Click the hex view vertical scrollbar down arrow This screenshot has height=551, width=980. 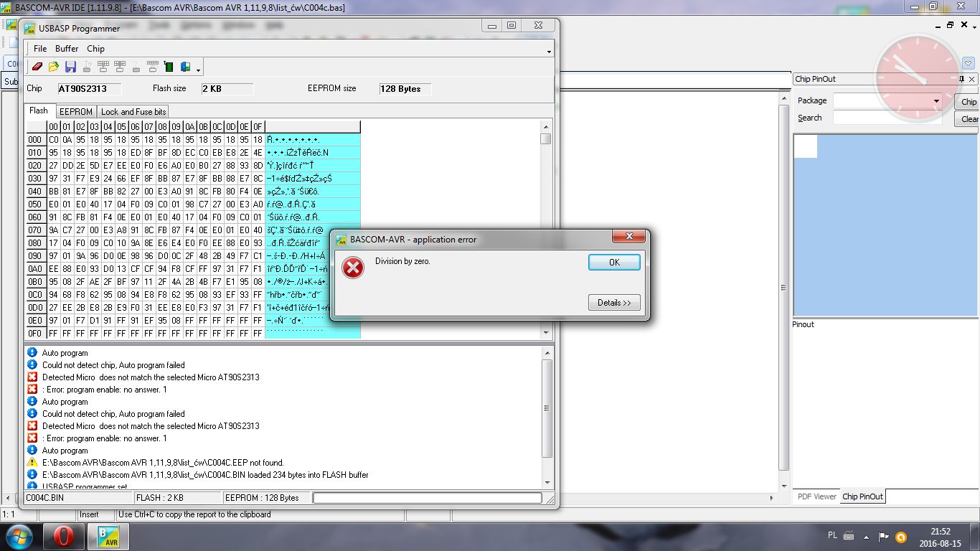[x=546, y=333]
